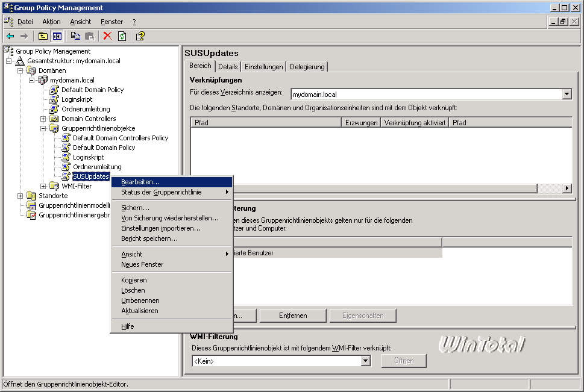584x392 pixels.
Task: Click the Default Domain Policy link icon under mydomain.local
Action: coord(54,90)
